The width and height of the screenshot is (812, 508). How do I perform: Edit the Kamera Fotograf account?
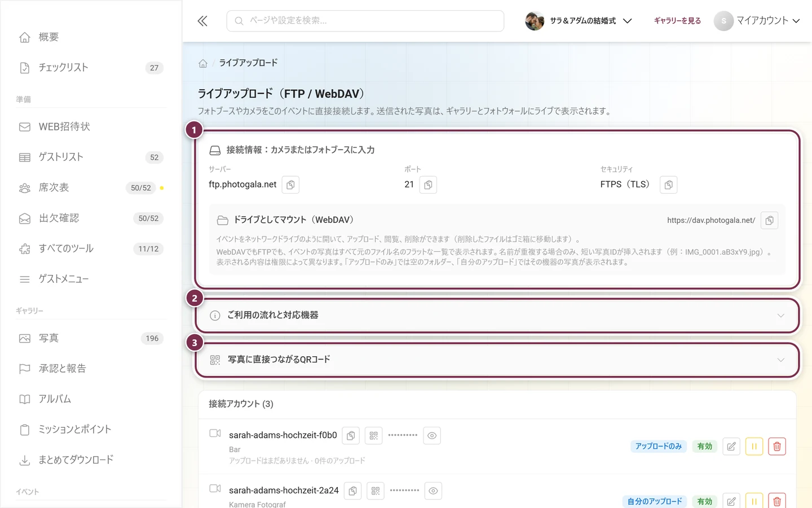pyautogui.click(x=731, y=501)
